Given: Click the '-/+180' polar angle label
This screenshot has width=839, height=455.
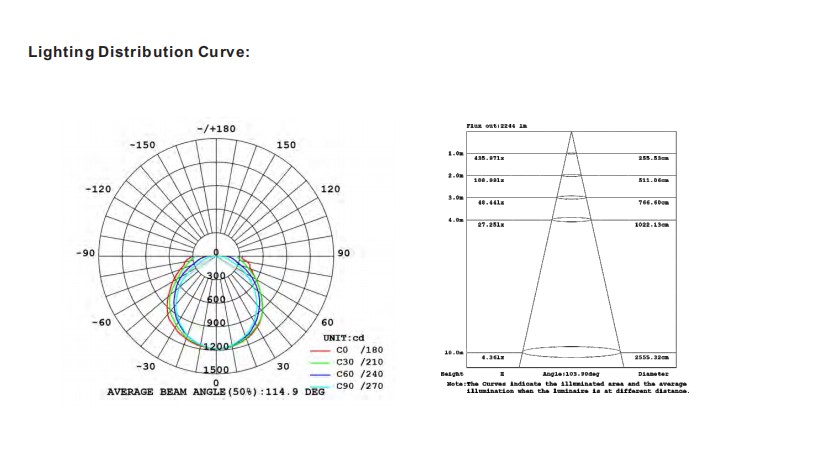Looking at the screenshot, I should [x=216, y=129].
